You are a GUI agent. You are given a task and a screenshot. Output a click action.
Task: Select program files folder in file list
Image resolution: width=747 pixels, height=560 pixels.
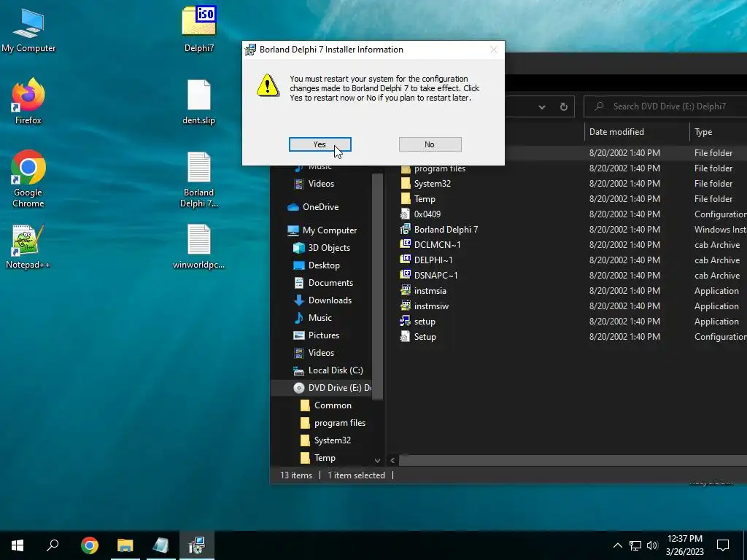point(439,168)
